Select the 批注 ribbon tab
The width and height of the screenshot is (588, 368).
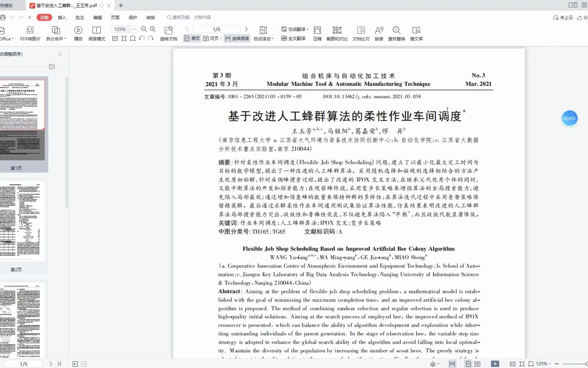point(80,17)
